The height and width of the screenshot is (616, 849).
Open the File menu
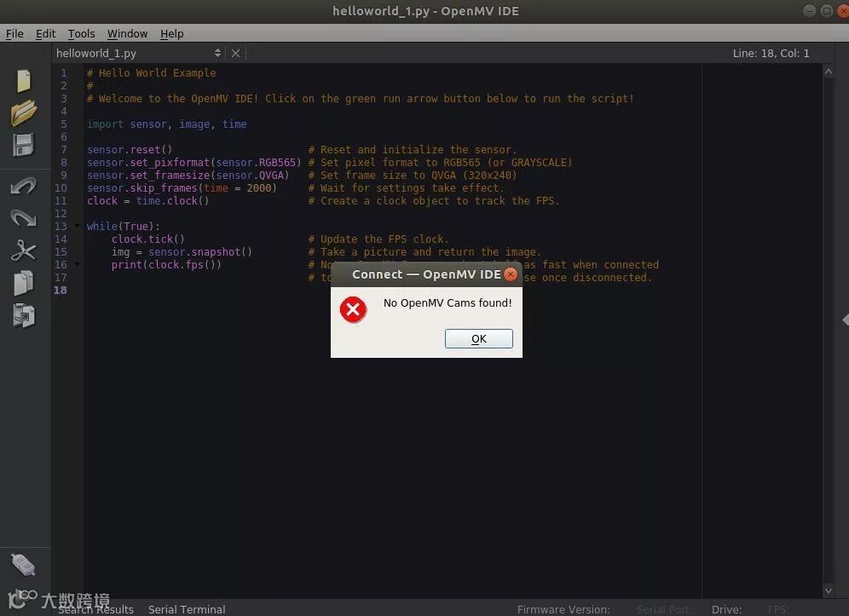[14, 33]
